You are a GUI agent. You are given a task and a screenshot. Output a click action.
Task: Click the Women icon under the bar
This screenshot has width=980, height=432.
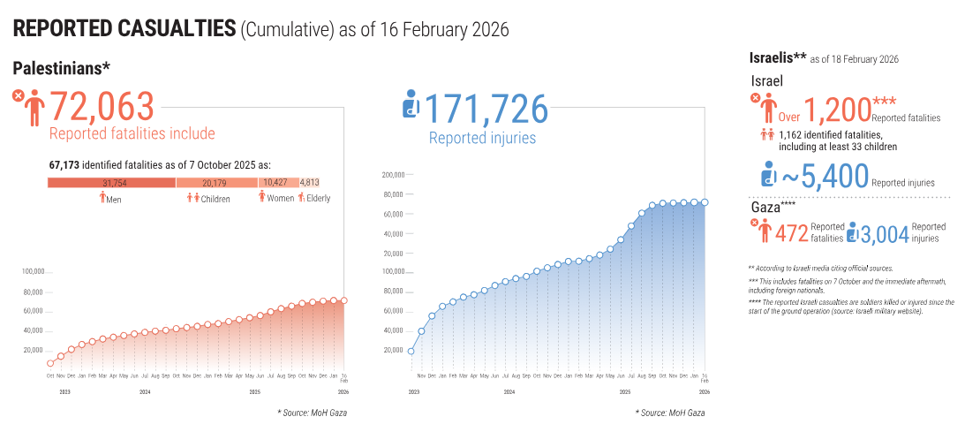click(261, 198)
